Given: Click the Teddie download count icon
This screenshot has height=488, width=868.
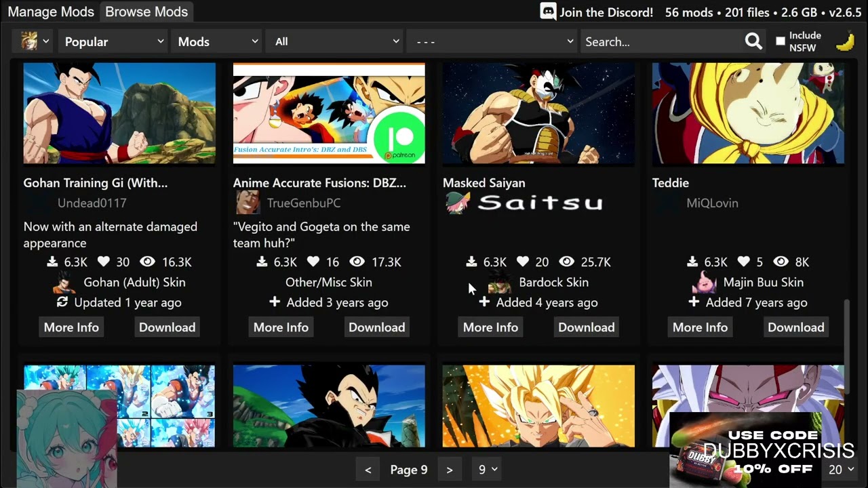Looking at the screenshot, I should [x=692, y=262].
